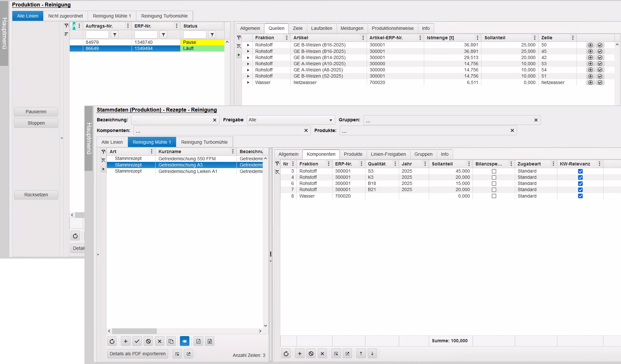621x364 pixels.
Task: Add a new recipe with the plus icon
Action: [126, 341]
